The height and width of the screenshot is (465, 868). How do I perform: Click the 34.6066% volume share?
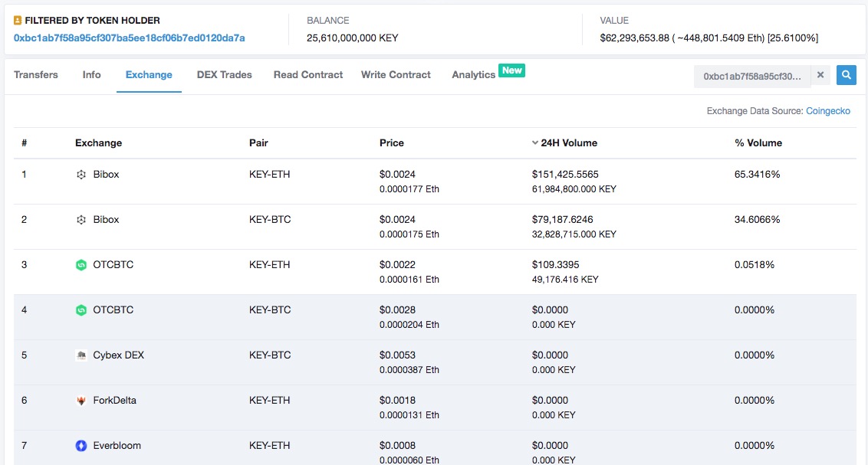tap(758, 220)
